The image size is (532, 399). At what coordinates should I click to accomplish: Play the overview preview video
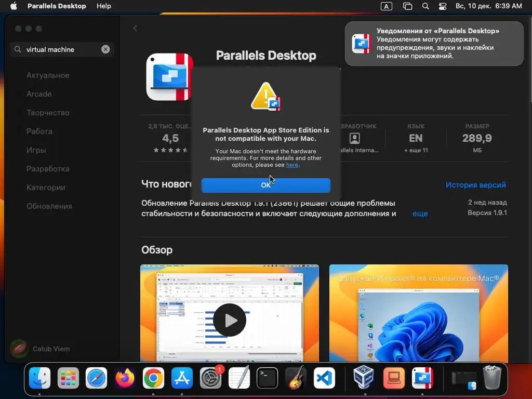229,320
